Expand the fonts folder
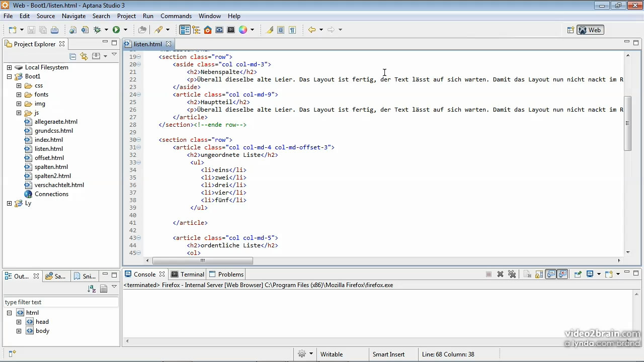Image resolution: width=644 pixels, height=362 pixels. click(x=19, y=95)
